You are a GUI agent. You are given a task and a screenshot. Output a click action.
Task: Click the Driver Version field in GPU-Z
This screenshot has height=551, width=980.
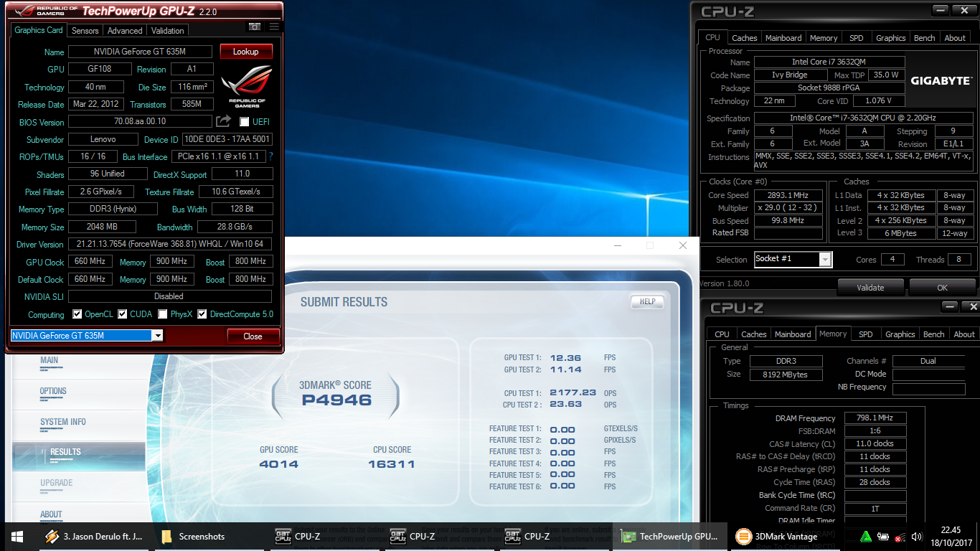click(170, 244)
